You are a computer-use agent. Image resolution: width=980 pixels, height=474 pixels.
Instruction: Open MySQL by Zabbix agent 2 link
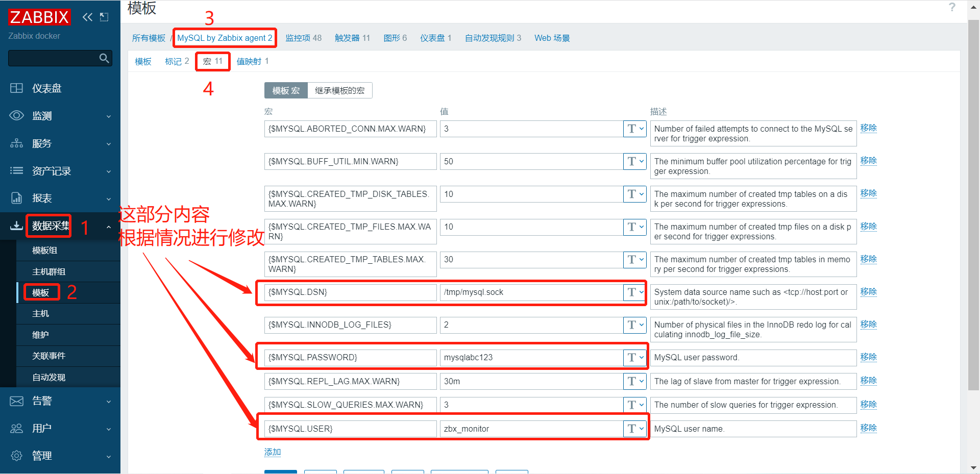[x=225, y=38]
